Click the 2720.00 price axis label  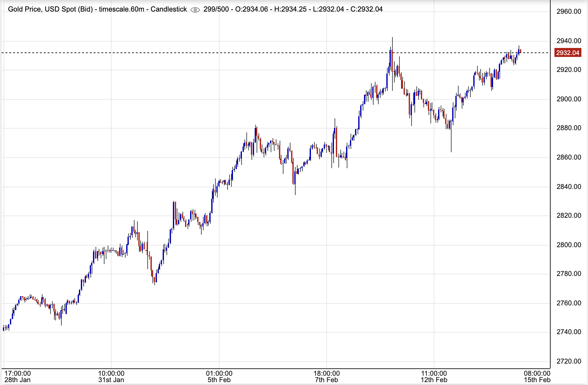pos(569,361)
